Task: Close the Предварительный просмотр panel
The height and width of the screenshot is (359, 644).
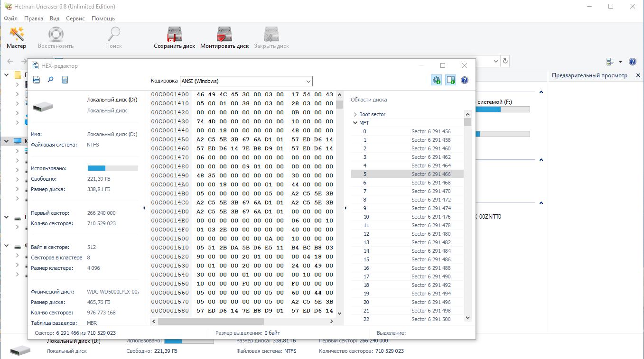Action: pos(638,75)
